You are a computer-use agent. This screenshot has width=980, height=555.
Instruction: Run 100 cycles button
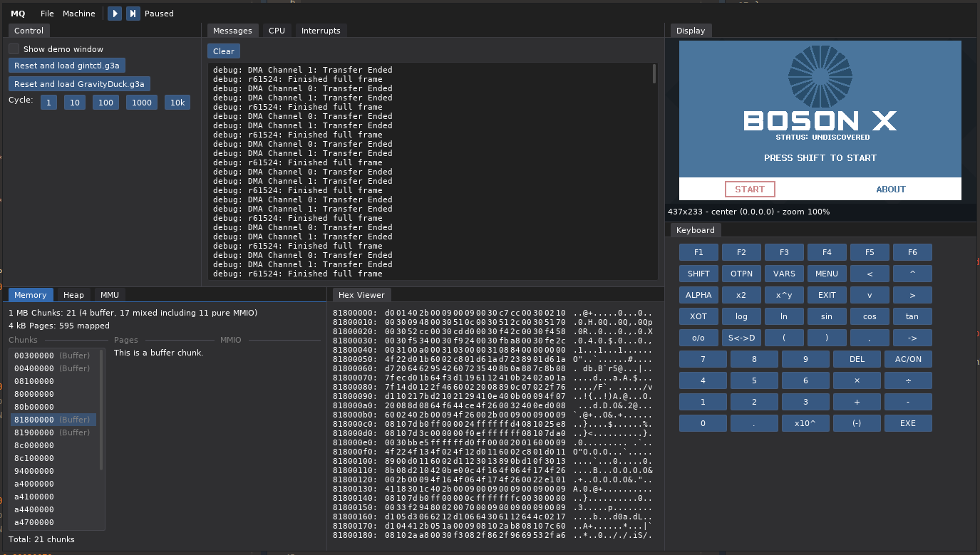[105, 103]
